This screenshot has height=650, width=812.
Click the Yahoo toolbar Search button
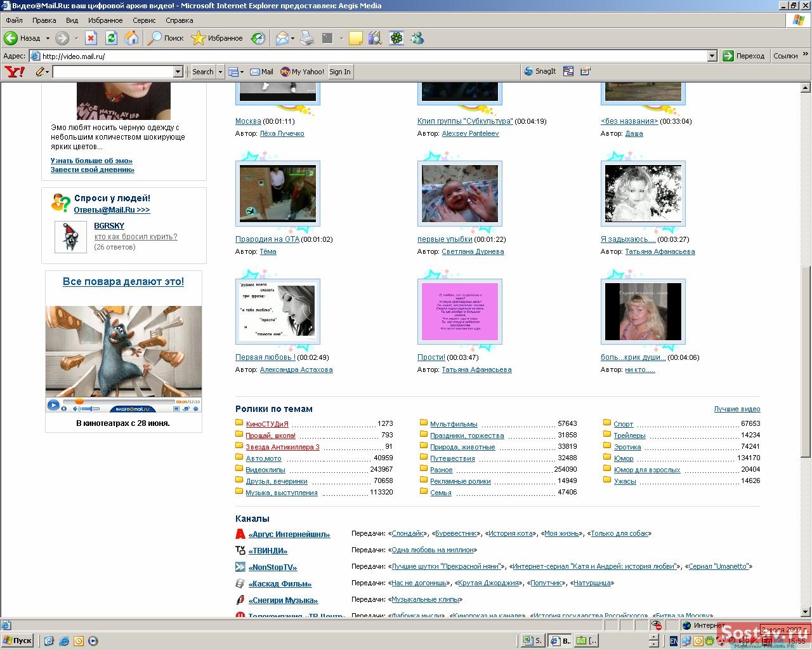203,72
